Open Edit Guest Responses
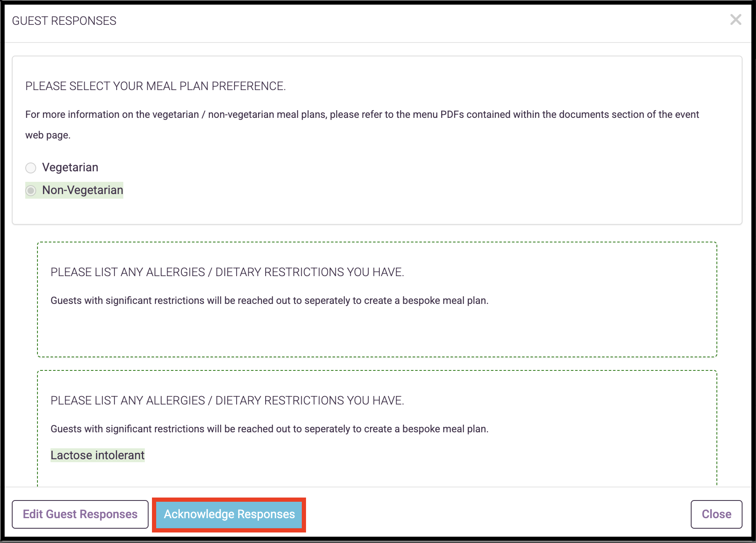 pyautogui.click(x=80, y=514)
